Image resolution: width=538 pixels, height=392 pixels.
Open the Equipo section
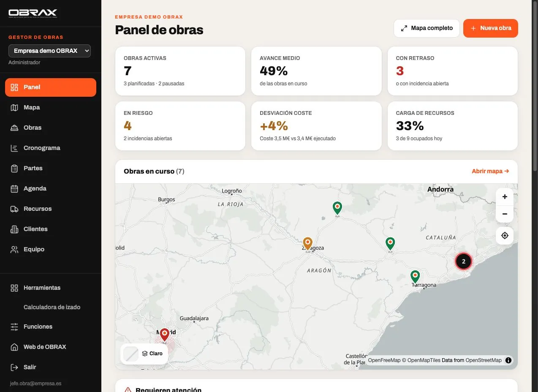51,249
